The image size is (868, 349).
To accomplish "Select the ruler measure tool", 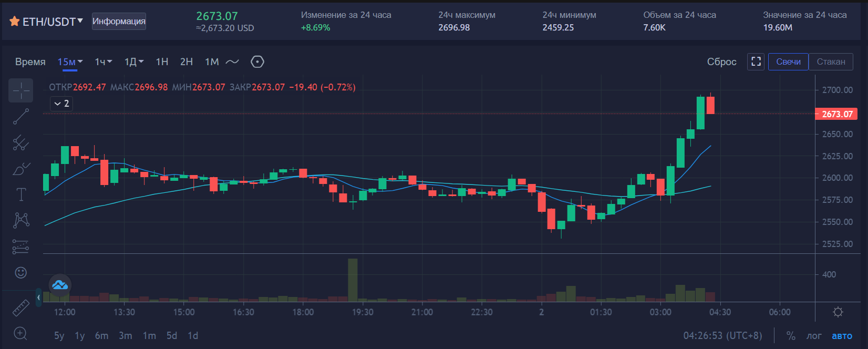I will pos(20,308).
